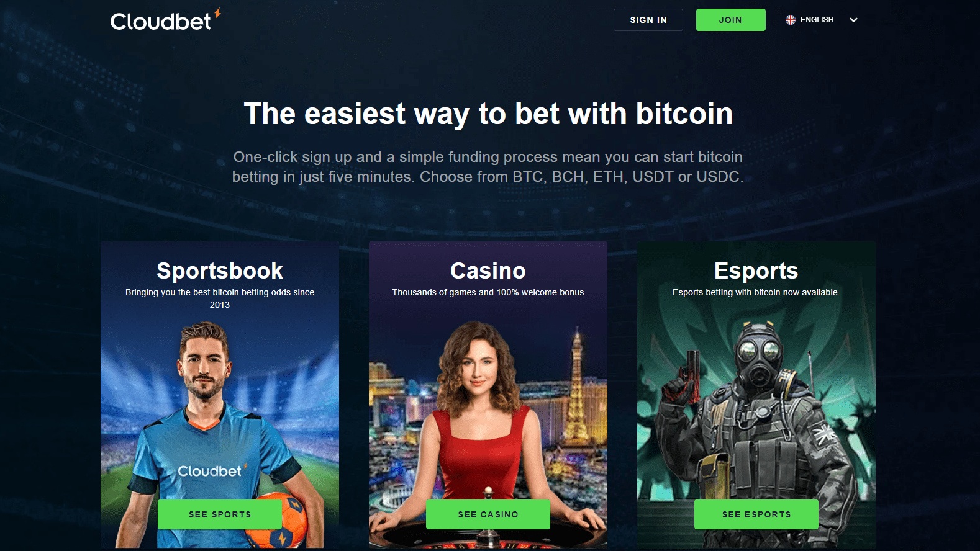The height and width of the screenshot is (551, 980).
Task: Click the lightning bolt on Cloudbet logo
Action: pyautogui.click(x=217, y=13)
